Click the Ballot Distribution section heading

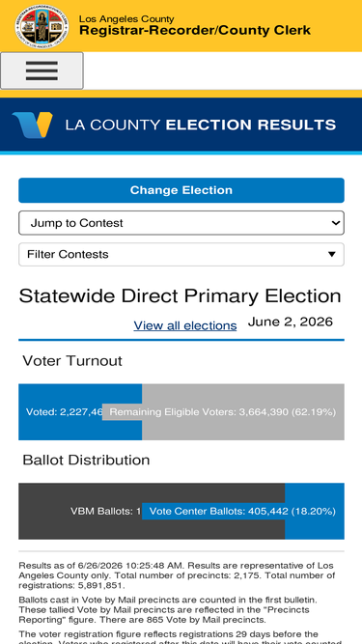point(86,460)
